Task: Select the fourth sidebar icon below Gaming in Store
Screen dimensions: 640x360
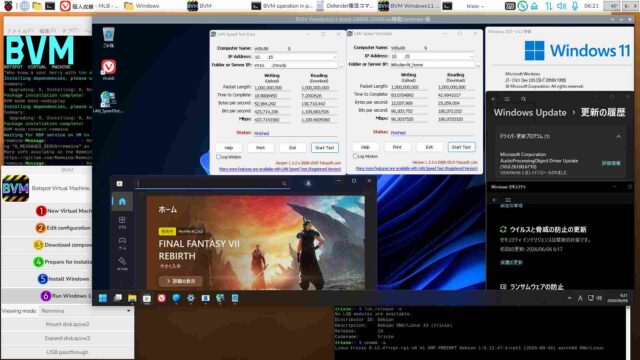Action: click(x=122, y=263)
